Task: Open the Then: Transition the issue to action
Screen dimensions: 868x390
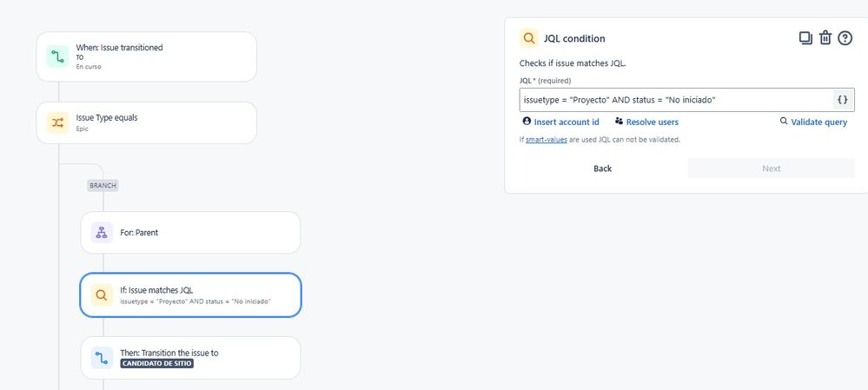Action: click(190, 358)
